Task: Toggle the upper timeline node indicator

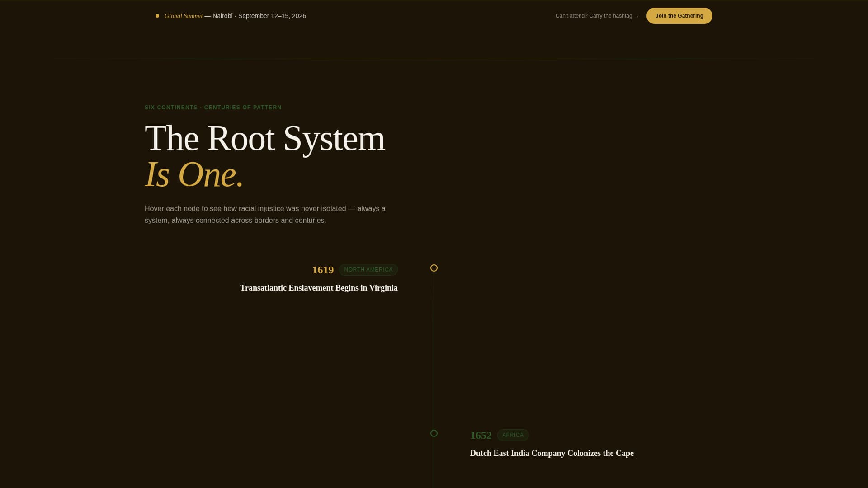Action: point(434,268)
